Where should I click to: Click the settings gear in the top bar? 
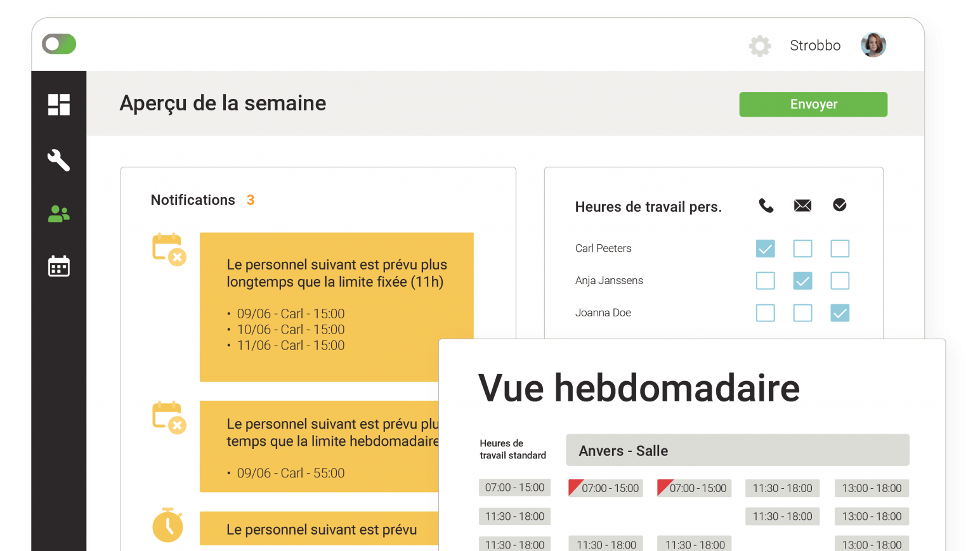click(760, 46)
